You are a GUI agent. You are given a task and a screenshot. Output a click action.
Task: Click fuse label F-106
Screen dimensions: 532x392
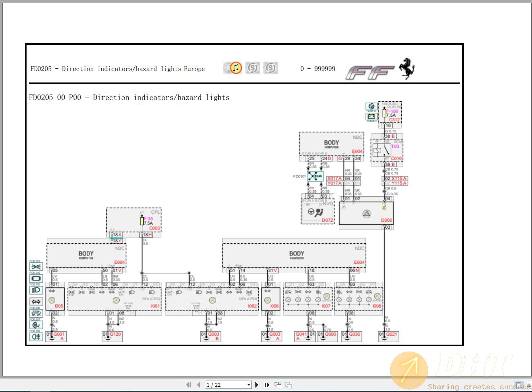tap(392, 111)
